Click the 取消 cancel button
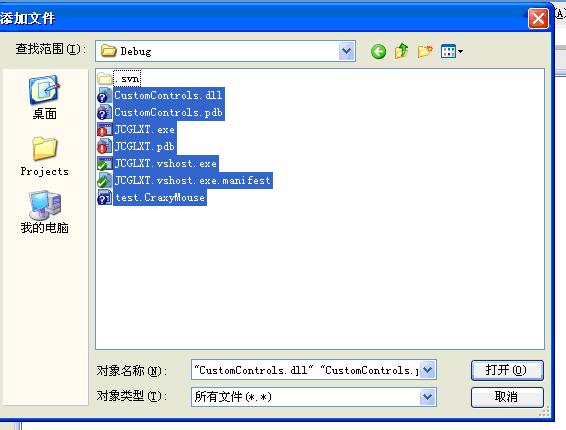Screen dimensions: 566x430 pyautogui.click(x=507, y=397)
